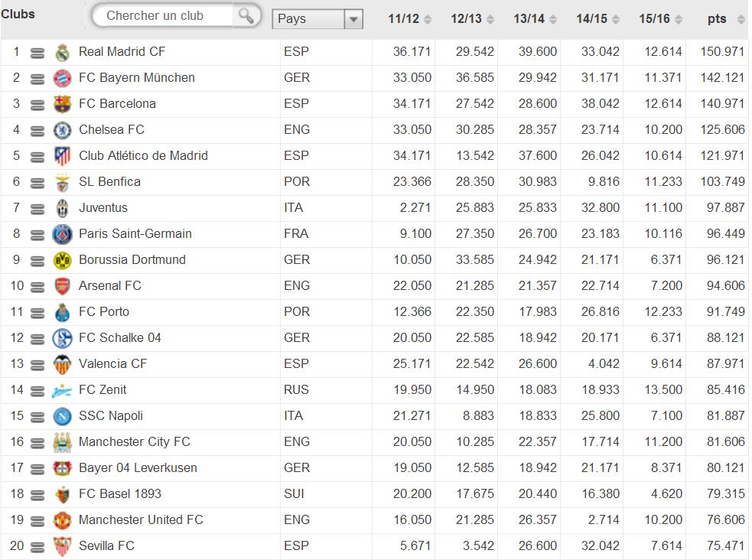Click the Real Madrid CF crest icon
The height and width of the screenshot is (560, 752).
(x=62, y=52)
